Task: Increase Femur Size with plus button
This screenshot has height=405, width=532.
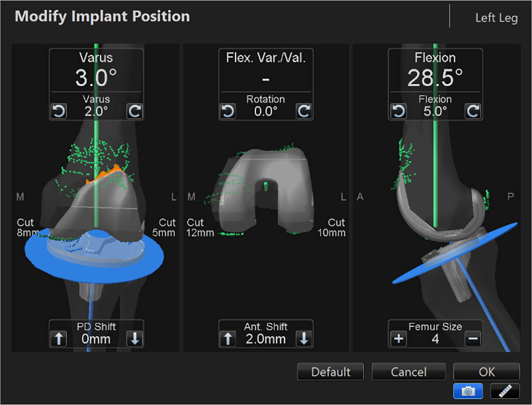Action: point(398,339)
